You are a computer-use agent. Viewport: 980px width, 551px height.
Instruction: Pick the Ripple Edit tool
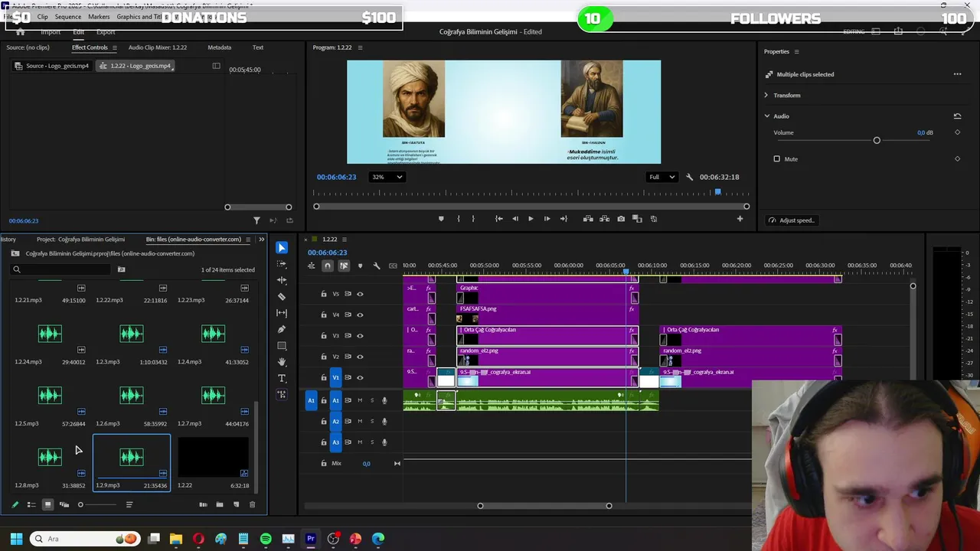(x=282, y=280)
